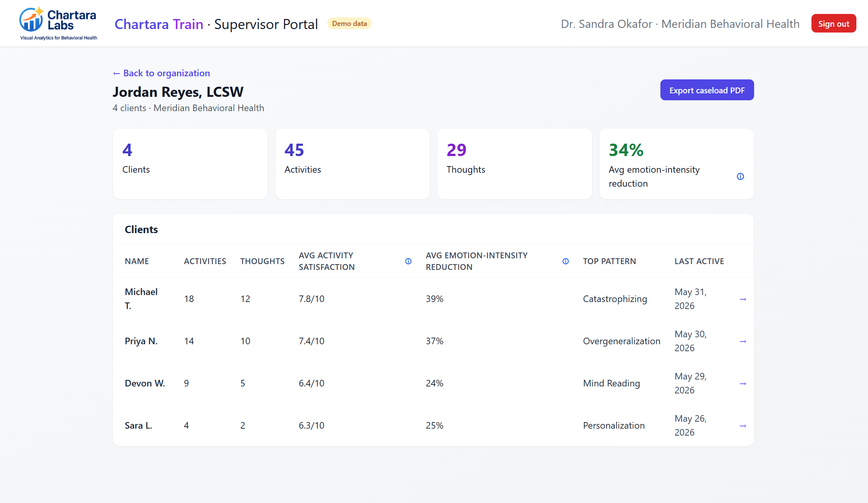Click the May 30, 2026 date

[691, 341]
